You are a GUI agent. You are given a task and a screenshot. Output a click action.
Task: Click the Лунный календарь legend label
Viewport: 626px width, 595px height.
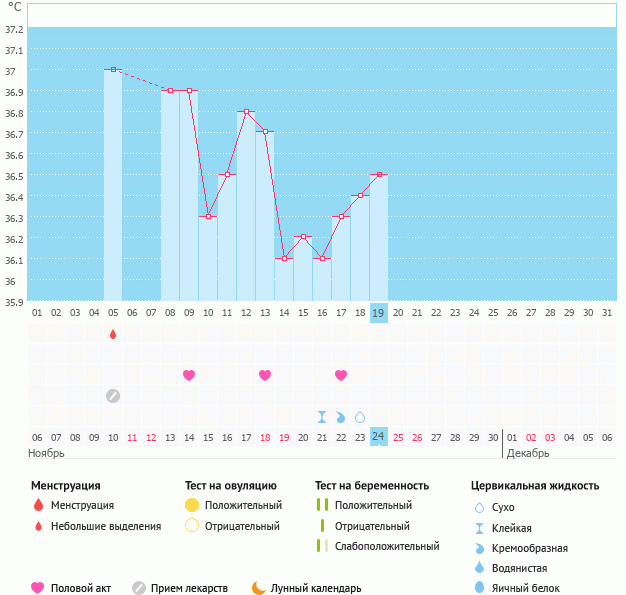[318, 588]
